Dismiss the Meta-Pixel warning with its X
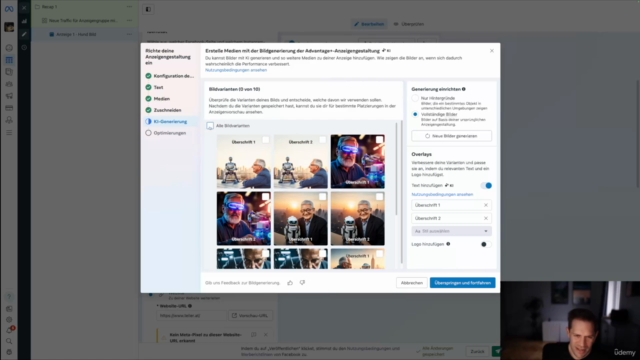The height and width of the screenshot is (360, 640). [266, 335]
